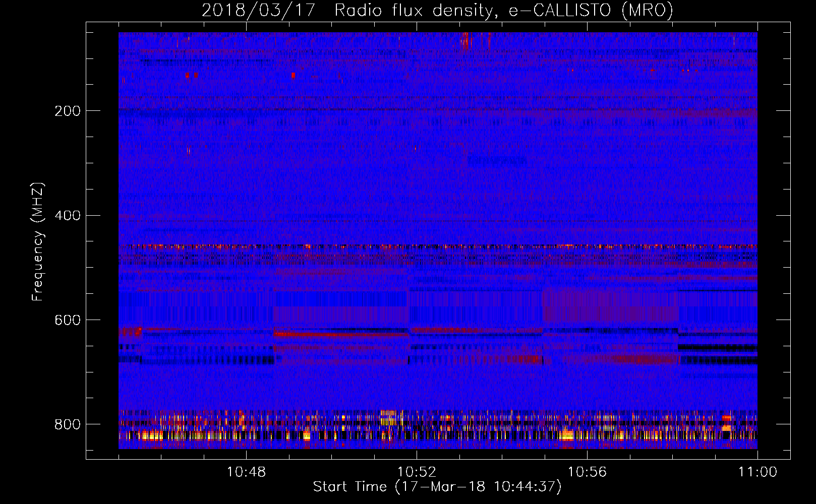Click the 11:00 time tick label
Viewport: 816px width, 504px height.
(757, 472)
